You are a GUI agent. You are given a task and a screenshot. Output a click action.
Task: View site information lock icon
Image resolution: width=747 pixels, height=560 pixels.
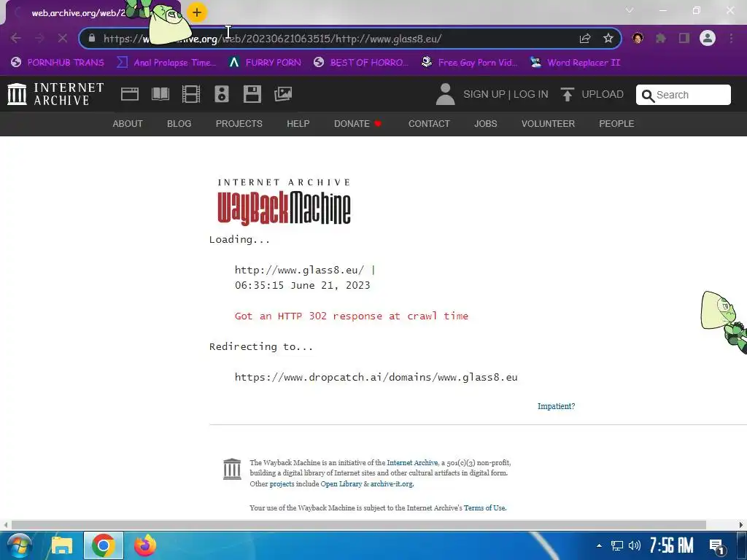click(92, 38)
